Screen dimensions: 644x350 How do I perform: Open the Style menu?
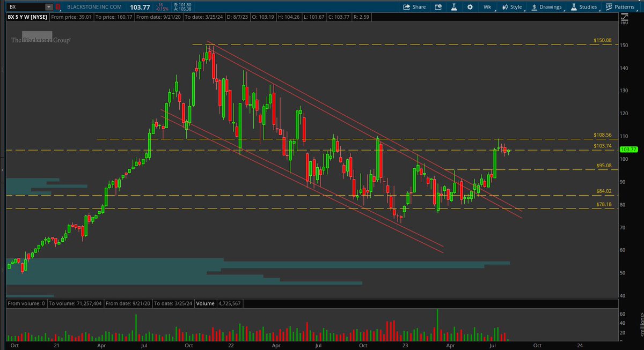[x=511, y=7]
